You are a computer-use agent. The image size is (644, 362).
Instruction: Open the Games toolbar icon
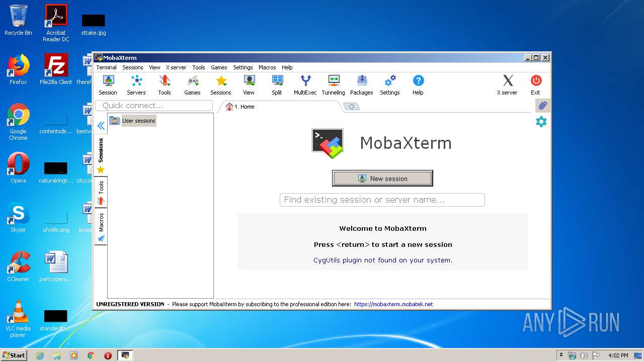click(x=192, y=85)
